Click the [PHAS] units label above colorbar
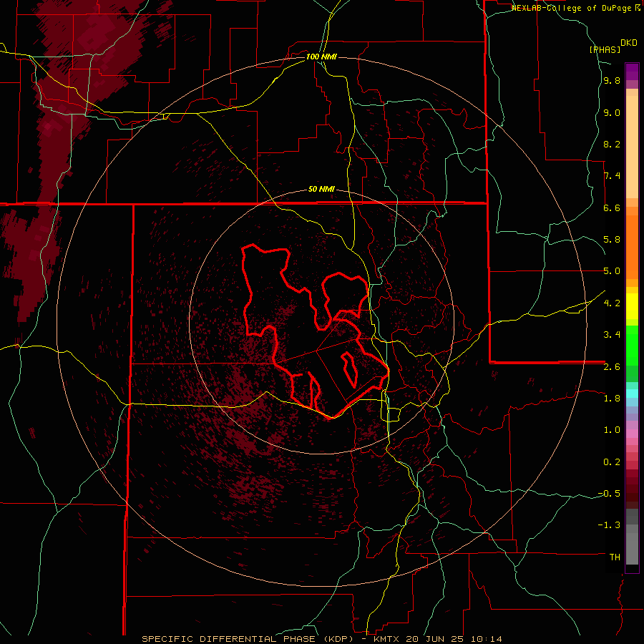Viewport: 644px width, 644px height. click(x=605, y=49)
